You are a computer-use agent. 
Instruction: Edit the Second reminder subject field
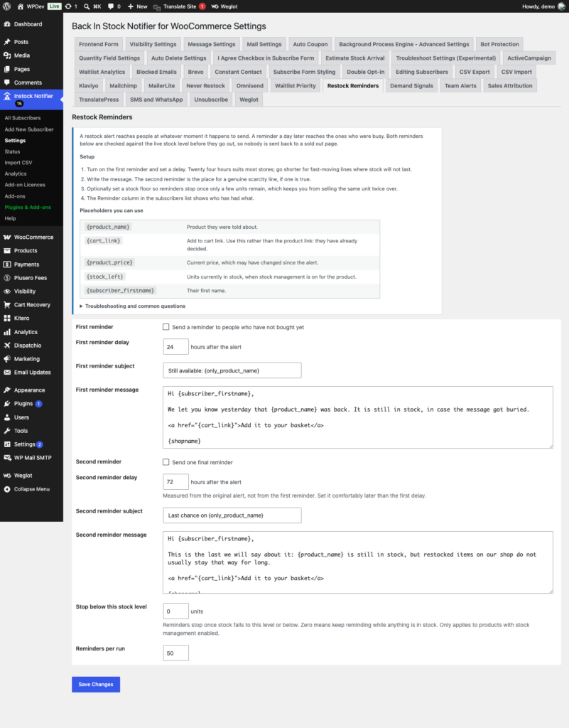click(x=232, y=515)
